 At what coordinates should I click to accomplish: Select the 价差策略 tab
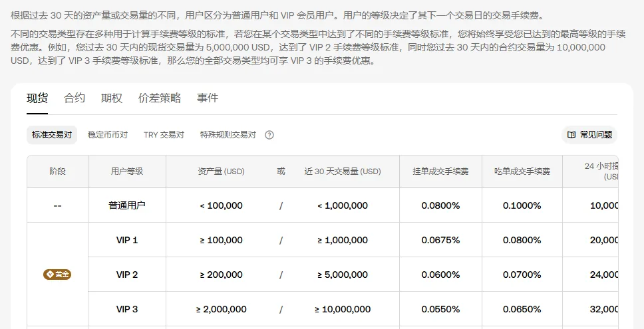point(160,98)
